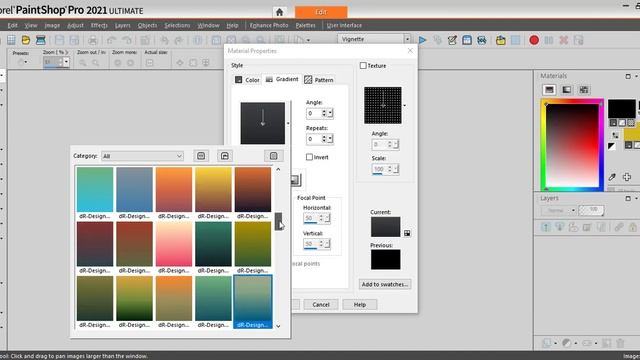Screen dimensions: 640x360
Task: Open the Effects menu
Action: click(99, 25)
